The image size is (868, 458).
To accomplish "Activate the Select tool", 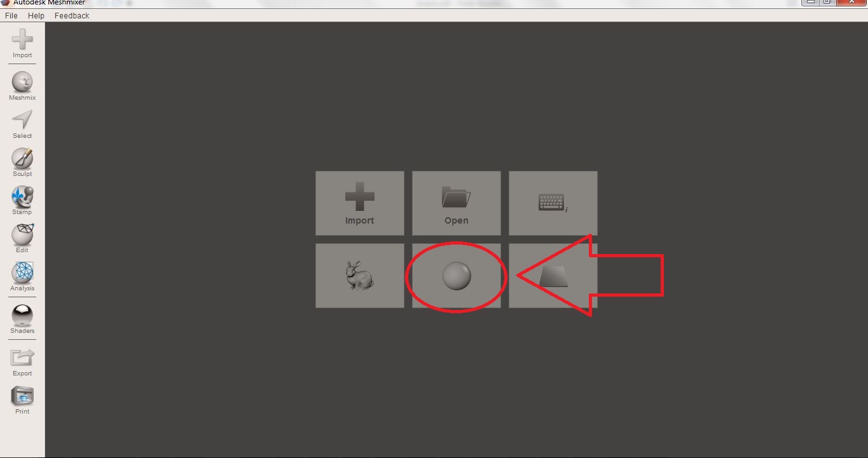I will [22, 125].
